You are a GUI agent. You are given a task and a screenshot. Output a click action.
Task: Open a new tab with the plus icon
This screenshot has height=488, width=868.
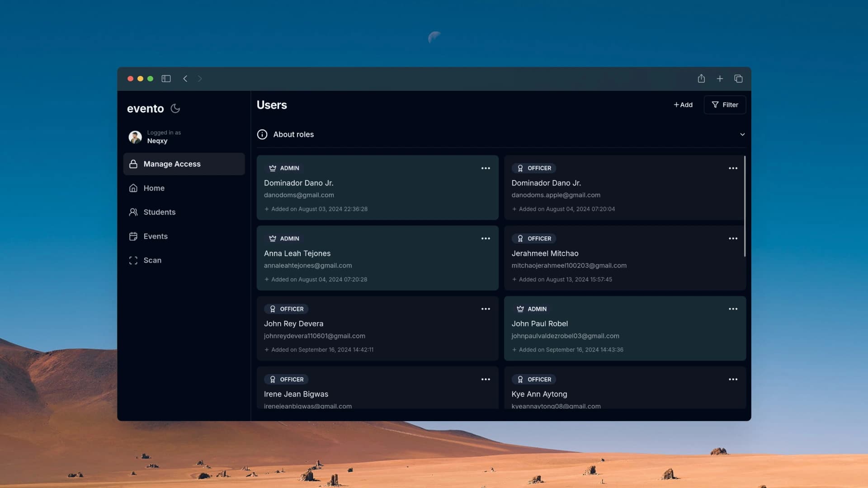(720, 79)
